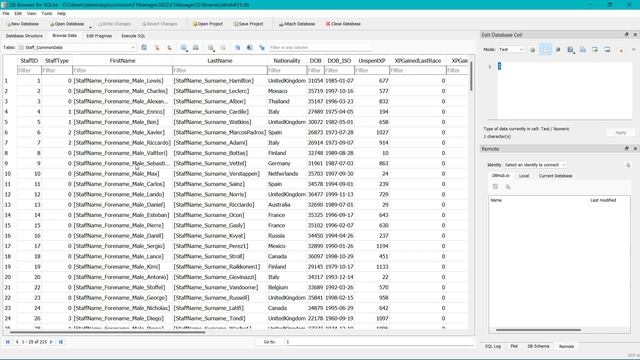640x360 pixels.
Task: Go to next page of rows
Action: (x=51, y=342)
